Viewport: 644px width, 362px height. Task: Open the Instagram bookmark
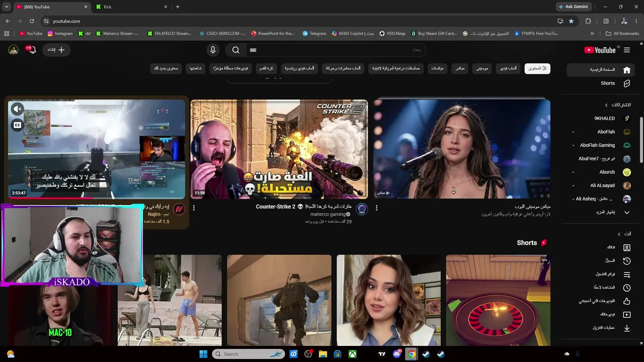(60, 34)
